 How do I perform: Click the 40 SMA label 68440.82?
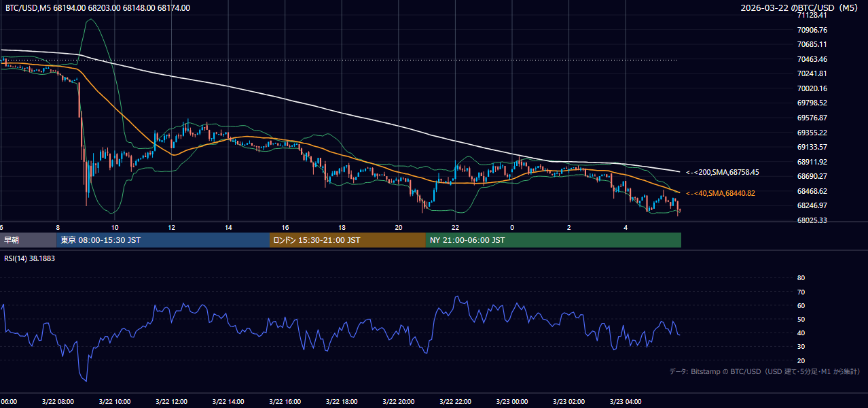pos(721,193)
